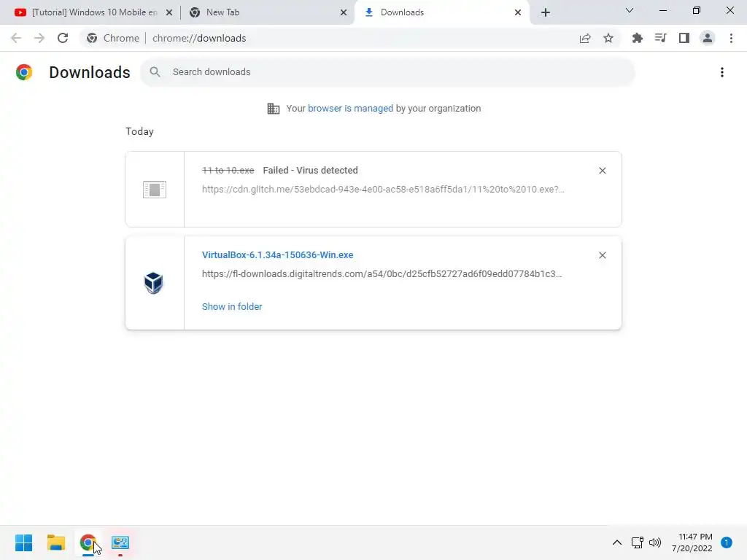Image resolution: width=747 pixels, height=560 pixels.
Task: Click the Chrome icon on the taskbar
Action: [88, 542]
